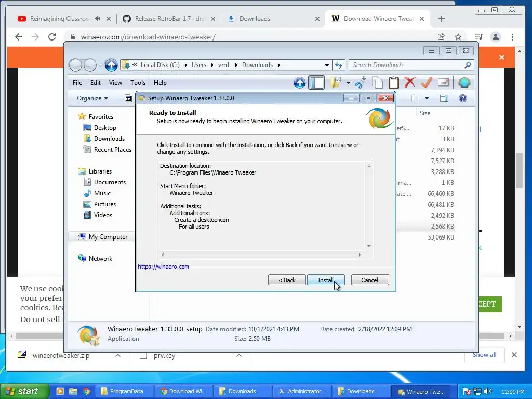This screenshot has width=532, height=399.
Task: Open the https://winaero.com link in setup
Action: [163, 267]
